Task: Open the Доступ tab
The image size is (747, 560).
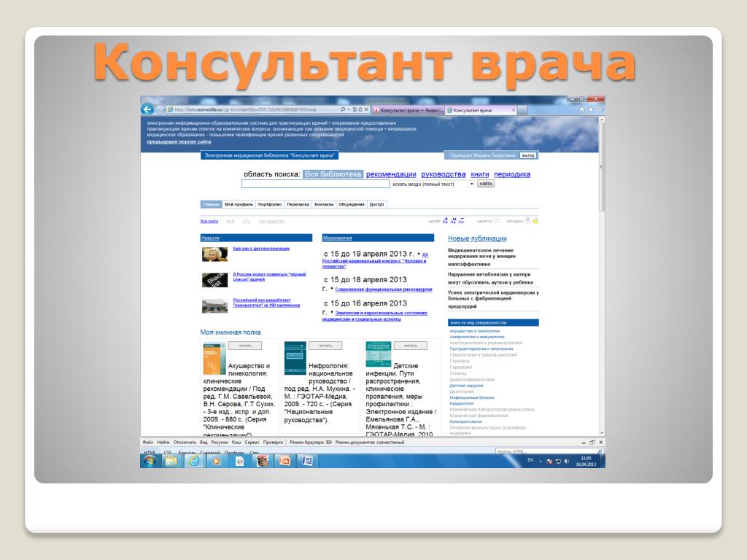Action: 377,204
